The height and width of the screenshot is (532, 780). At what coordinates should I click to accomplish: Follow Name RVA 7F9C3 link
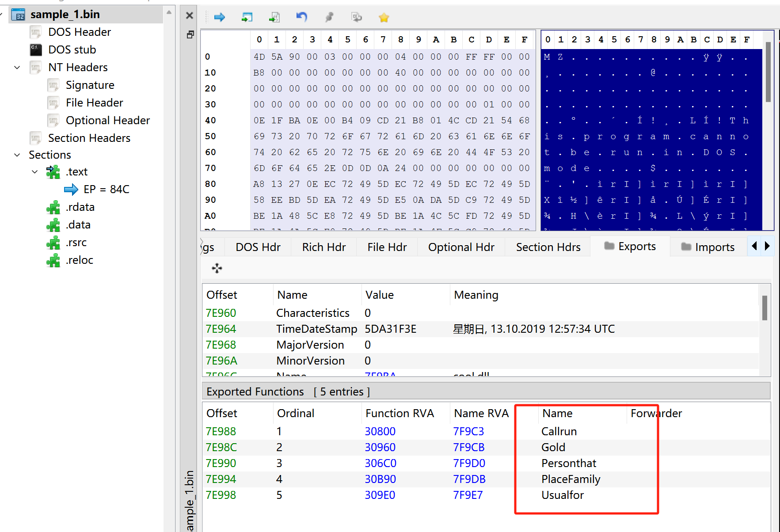click(x=468, y=431)
